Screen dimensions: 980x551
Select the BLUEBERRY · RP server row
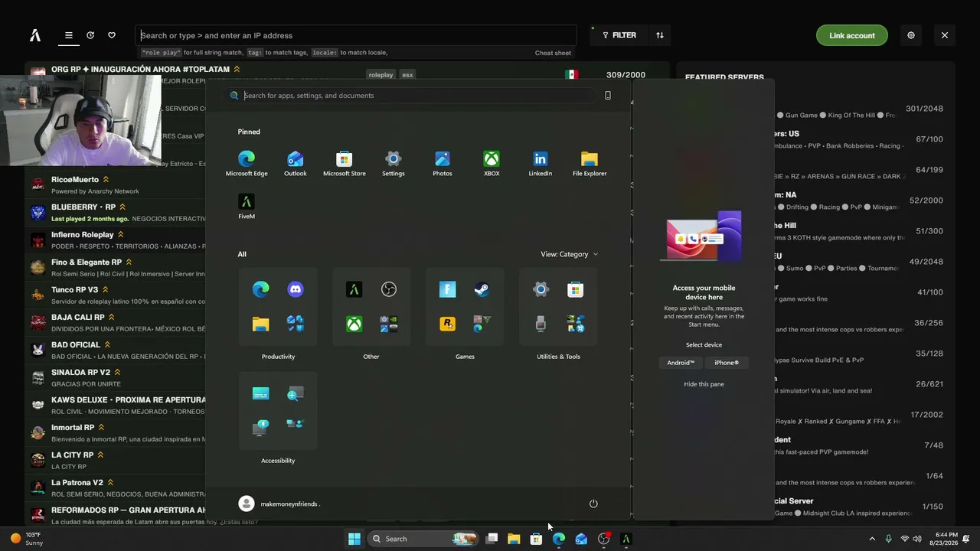tap(116, 213)
